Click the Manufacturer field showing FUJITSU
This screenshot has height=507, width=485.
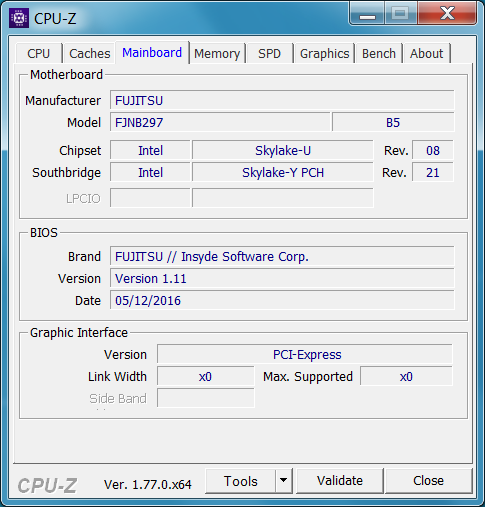[282, 100]
